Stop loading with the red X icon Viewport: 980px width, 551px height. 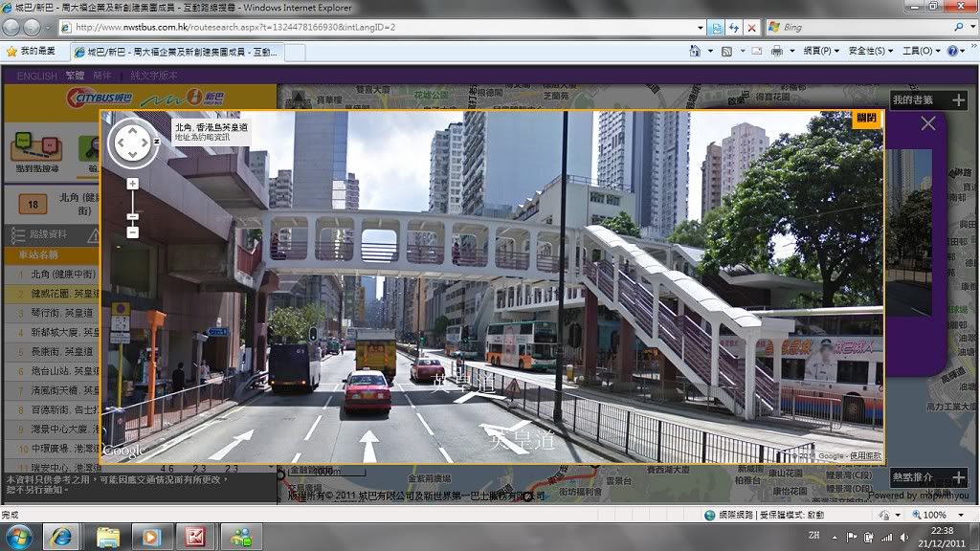[752, 28]
